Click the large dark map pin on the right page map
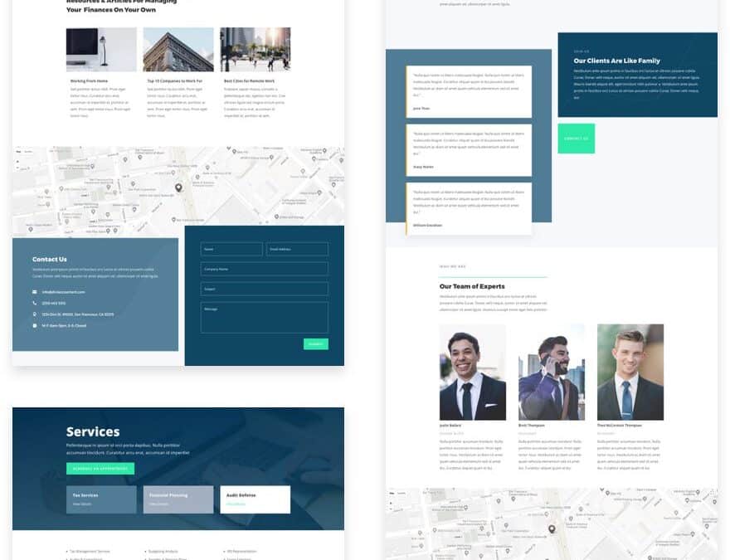 click(x=552, y=528)
